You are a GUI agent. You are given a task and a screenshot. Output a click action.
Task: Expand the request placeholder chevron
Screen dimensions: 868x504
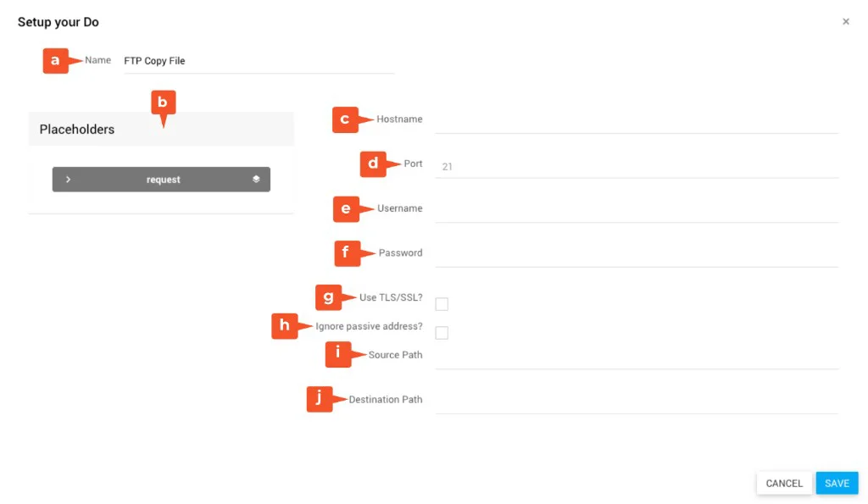(x=68, y=180)
